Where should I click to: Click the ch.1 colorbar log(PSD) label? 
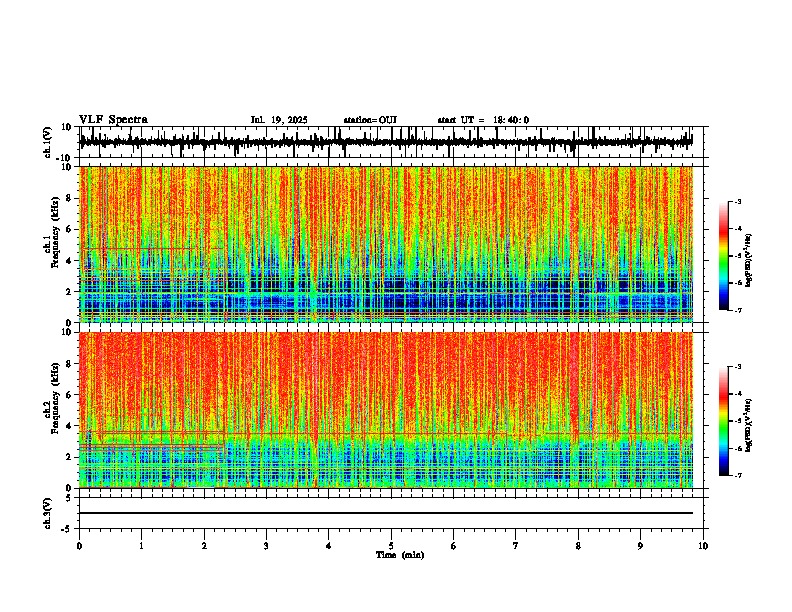coord(748,261)
